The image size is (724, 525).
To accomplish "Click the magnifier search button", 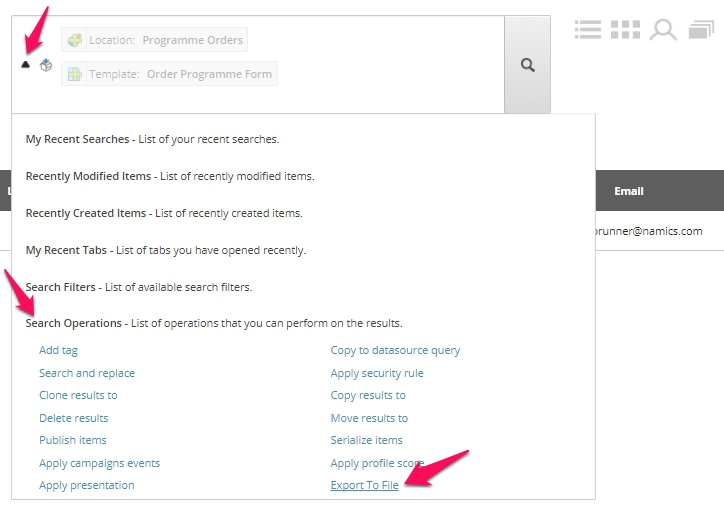I will tap(527, 65).
